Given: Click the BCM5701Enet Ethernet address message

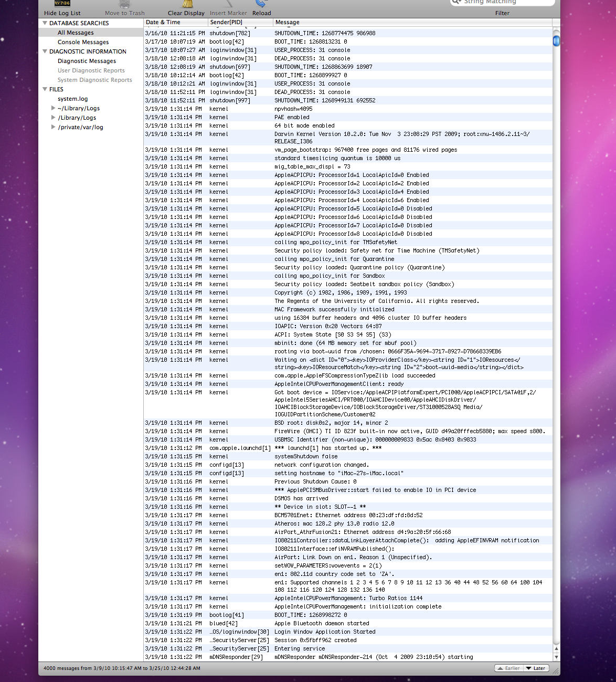Looking at the screenshot, I should (x=348, y=515).
